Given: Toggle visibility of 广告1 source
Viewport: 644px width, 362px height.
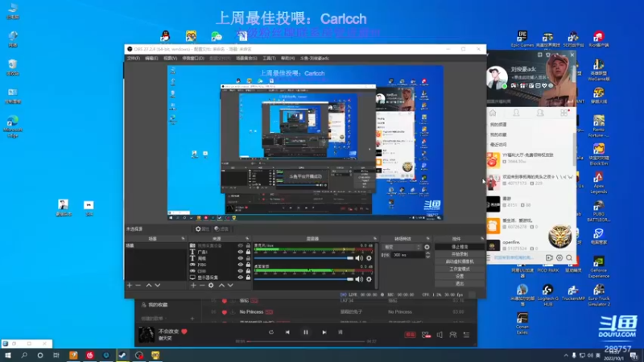Looking at the screenshot, I should coord(240,252).
